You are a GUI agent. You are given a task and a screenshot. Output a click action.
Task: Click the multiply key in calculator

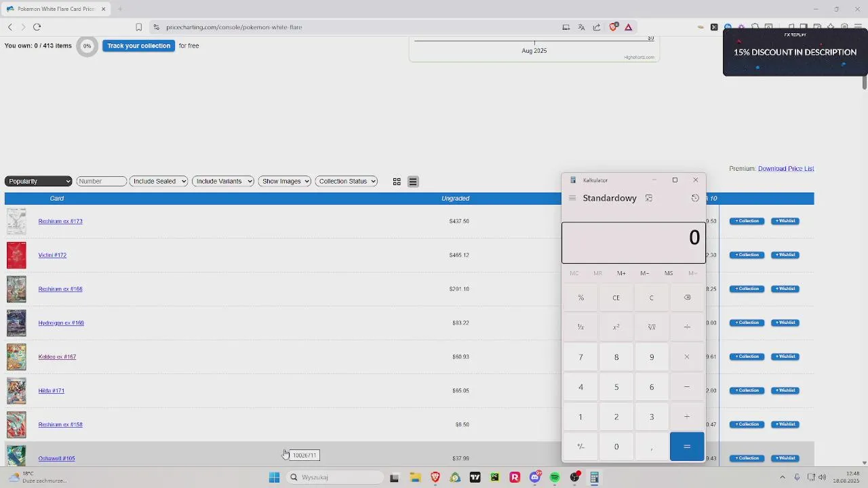pos(687,357)
